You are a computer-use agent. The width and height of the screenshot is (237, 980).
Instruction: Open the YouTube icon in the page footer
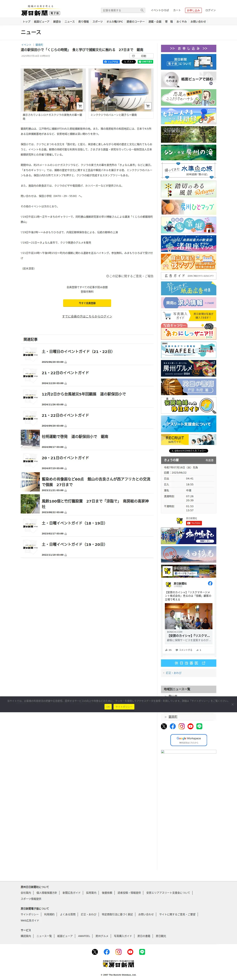[x=130, y=952]
